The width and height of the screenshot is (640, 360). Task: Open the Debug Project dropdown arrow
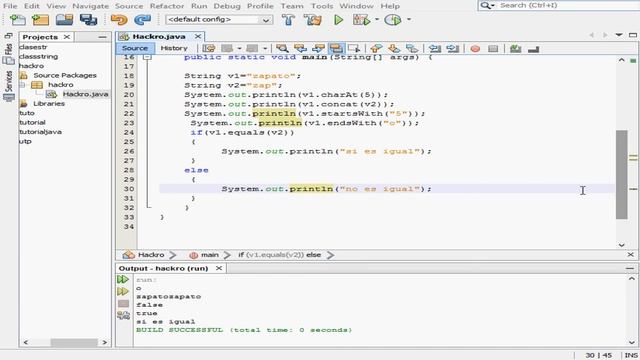tap(377, 19)
